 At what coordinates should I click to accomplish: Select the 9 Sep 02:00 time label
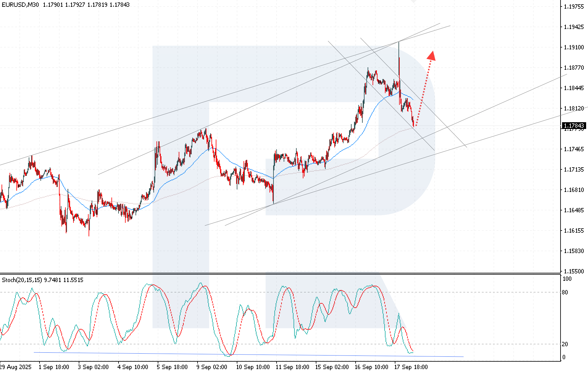click(x=212, y=367)
